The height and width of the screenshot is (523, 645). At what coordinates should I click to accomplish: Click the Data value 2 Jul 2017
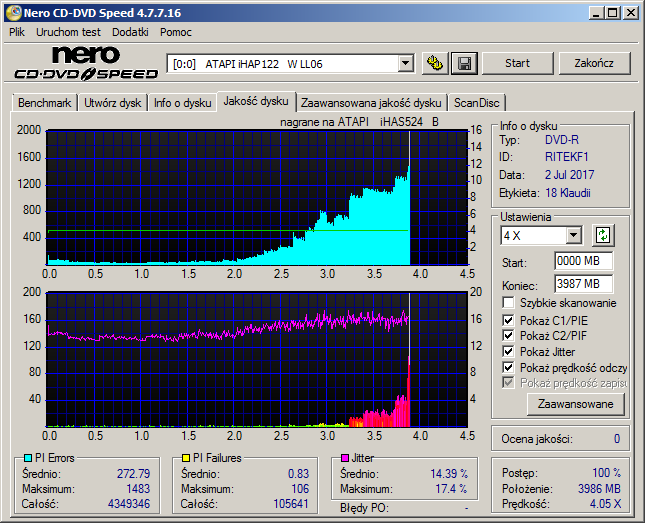[x=570, y=175]
